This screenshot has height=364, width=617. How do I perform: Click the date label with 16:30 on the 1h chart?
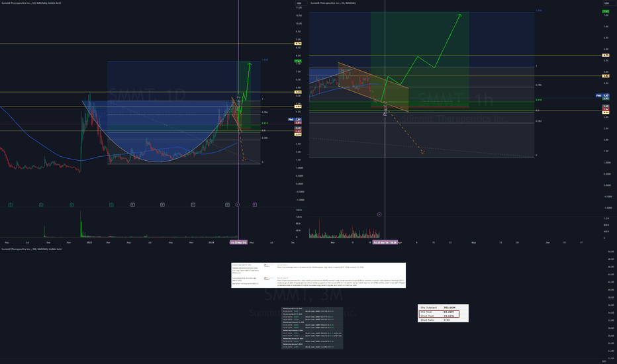[x=385, y=242]
